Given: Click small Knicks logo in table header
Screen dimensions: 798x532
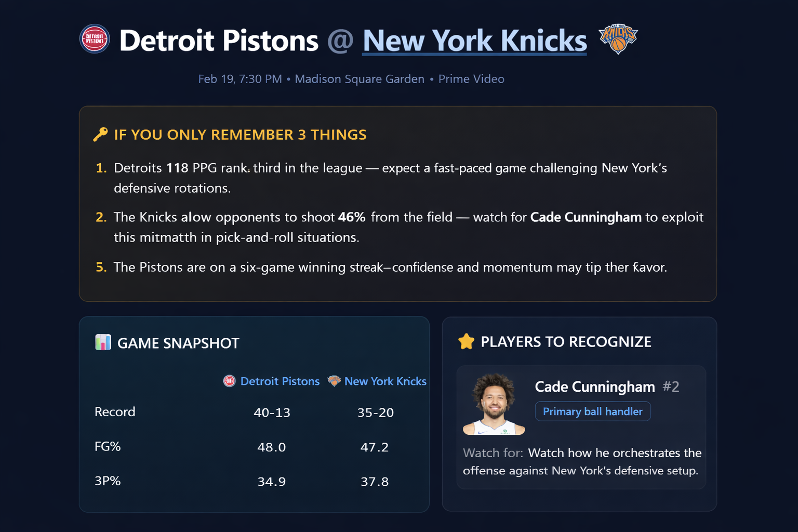Looking at the screenshot, I should point(334,381).
